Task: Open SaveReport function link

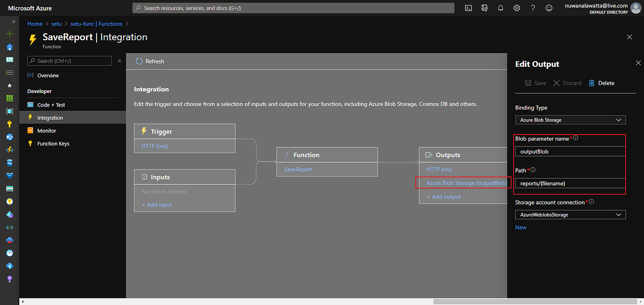Action: point(298,169)
